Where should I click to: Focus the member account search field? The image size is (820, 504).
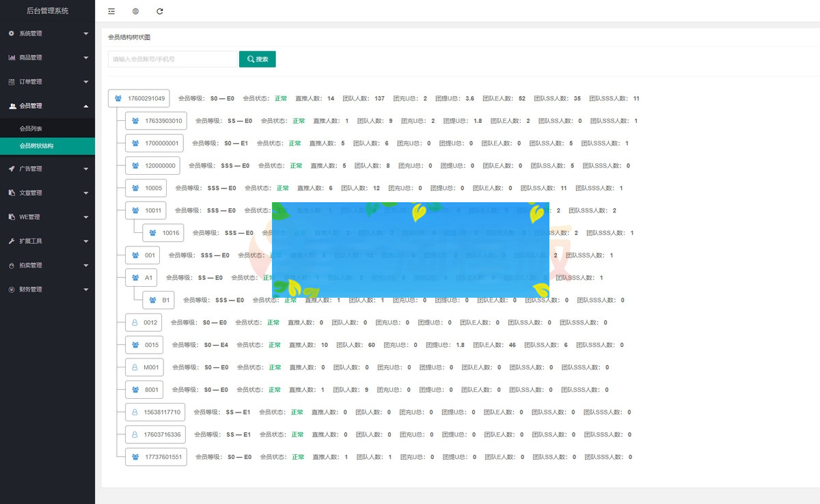click(x=172, y=59)
